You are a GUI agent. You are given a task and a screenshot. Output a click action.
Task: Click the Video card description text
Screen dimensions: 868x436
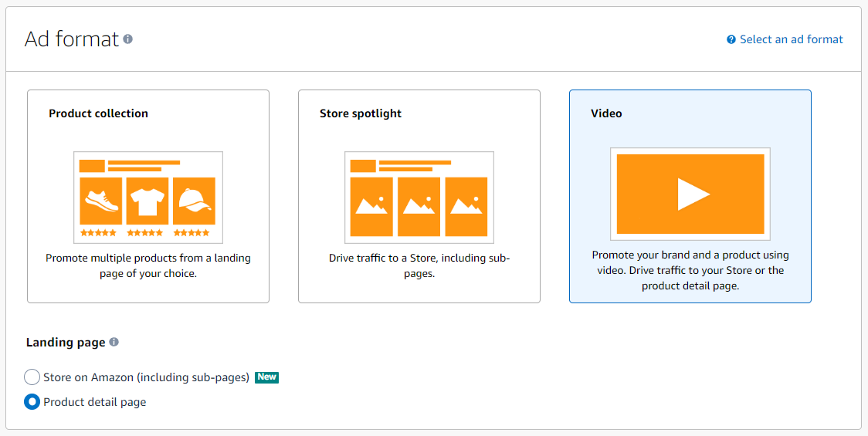tap(690, 271)
